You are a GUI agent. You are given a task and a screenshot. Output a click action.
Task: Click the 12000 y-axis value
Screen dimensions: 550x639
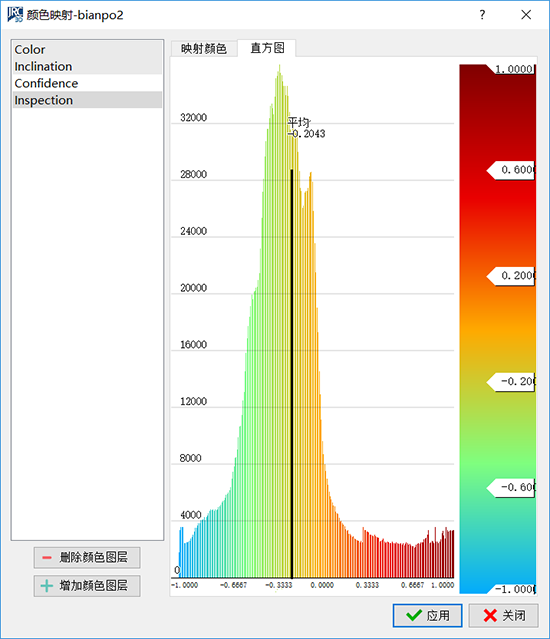coord(194,401)
